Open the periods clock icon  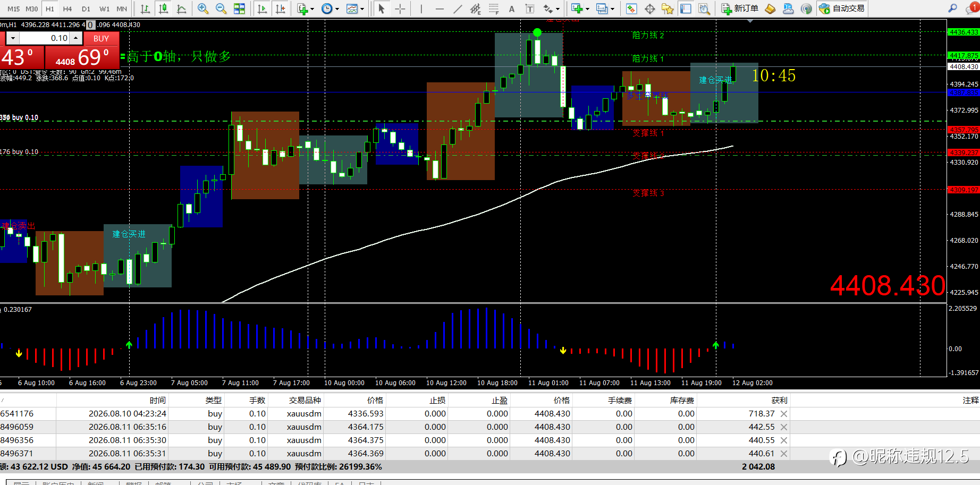(327, 8)
